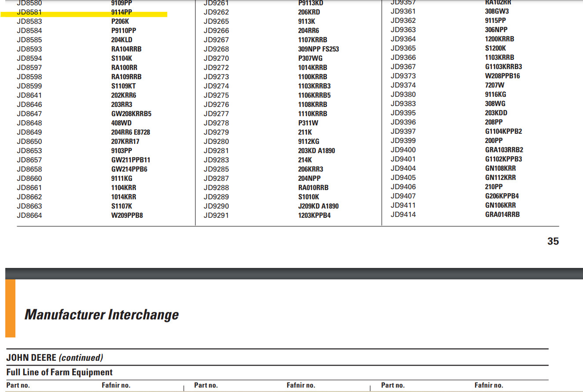Image resolution: width=583 pixels, height=392 pixels.
Task: Select part number JD8662
Action: pyautogui.click(x=29, y=197)
